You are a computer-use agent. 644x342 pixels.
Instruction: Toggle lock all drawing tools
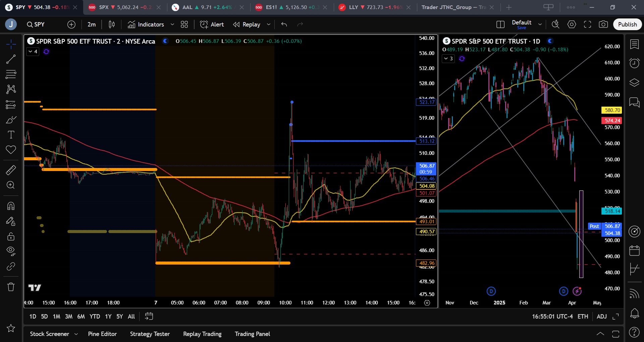click(x=11, y=236)
